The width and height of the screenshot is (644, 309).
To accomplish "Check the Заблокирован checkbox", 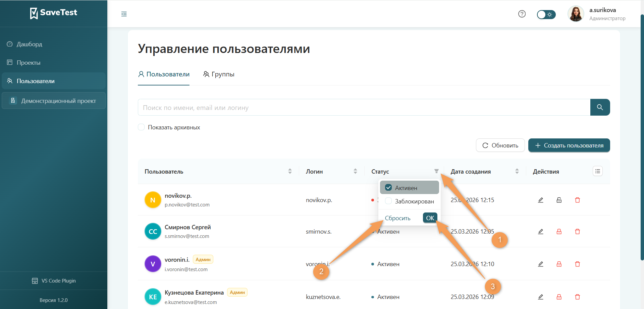I will coord(388,201).
